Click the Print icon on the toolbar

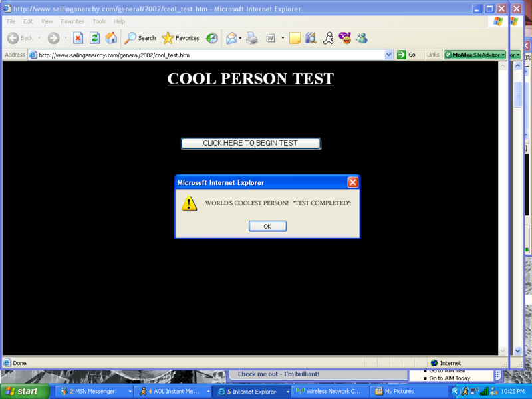251,38
